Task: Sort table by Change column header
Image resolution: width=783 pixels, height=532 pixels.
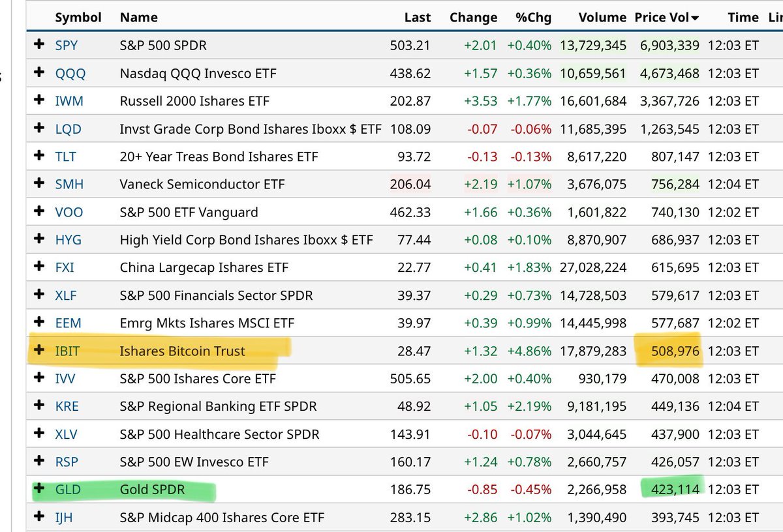Action: coord(473,18)
